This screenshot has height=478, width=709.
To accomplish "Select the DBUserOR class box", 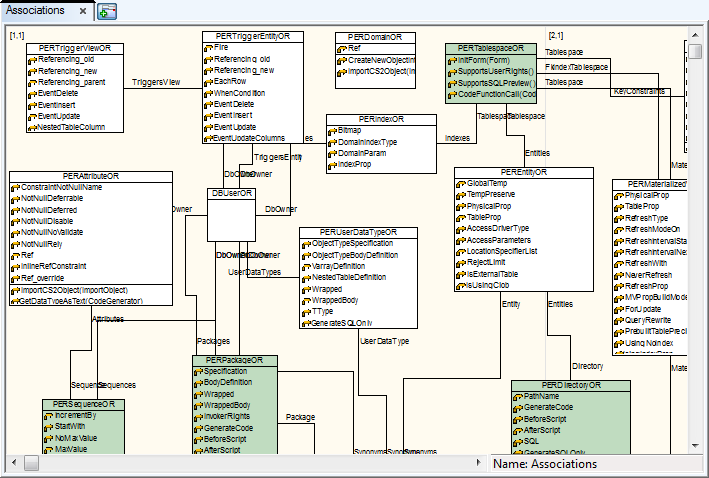I will pos(232,214).
